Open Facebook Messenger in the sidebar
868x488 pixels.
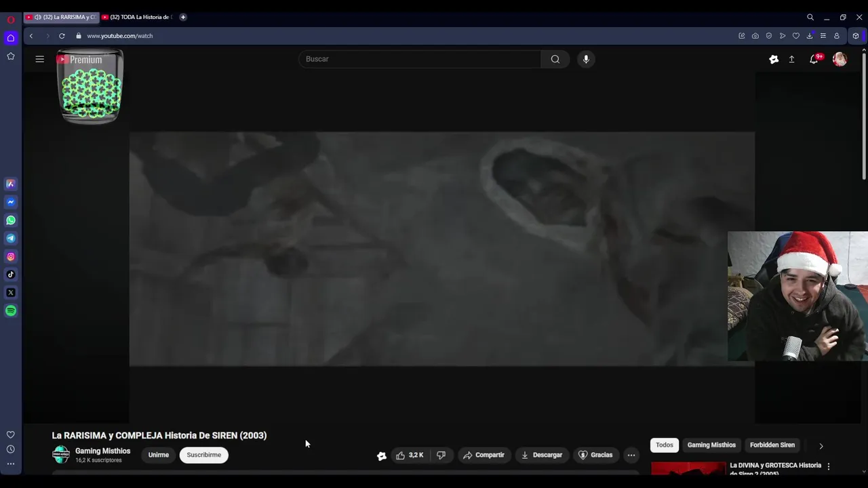coord(11,202)
